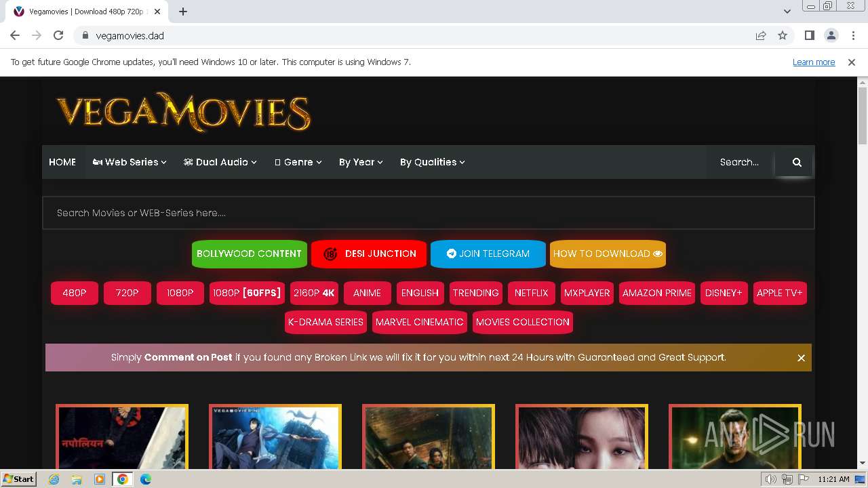Open Windows Explorer folder taskbar icon
The image size is (868, 488).
[x=77, y=479]
